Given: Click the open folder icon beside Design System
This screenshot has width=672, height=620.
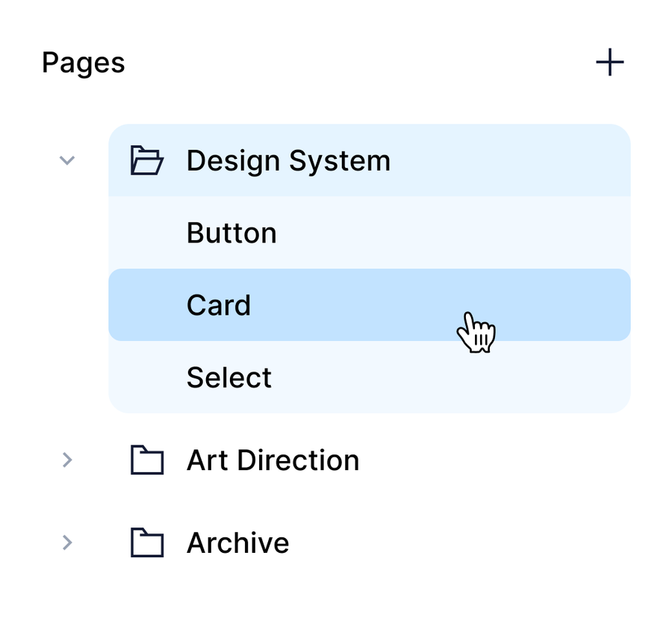Looking at the screenshot, I should pyautogui.click(x=147, y=160).
